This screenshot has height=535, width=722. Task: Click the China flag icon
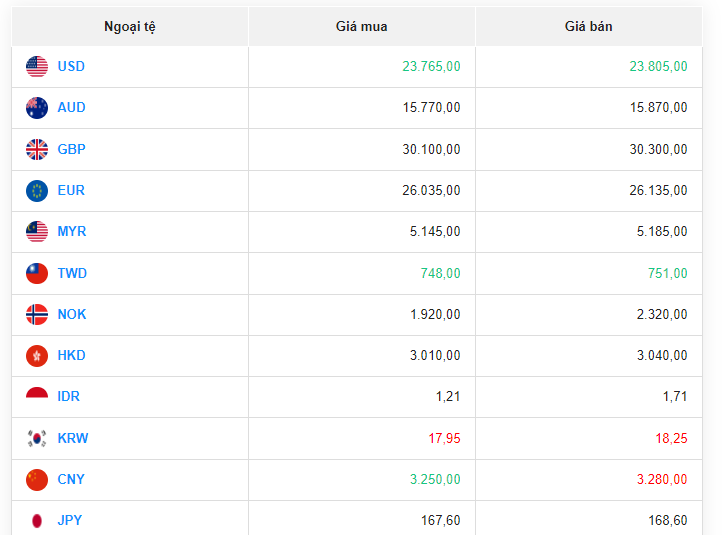(x=37, y=480)
